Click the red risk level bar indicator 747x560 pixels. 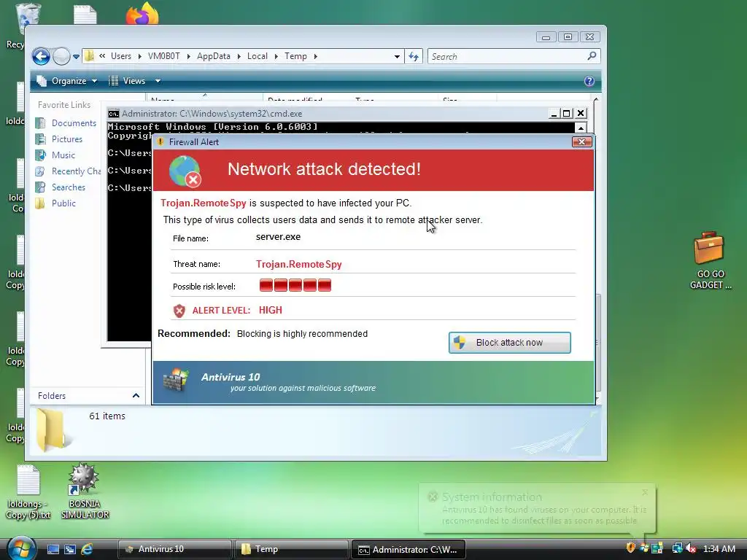click(295, 285)
